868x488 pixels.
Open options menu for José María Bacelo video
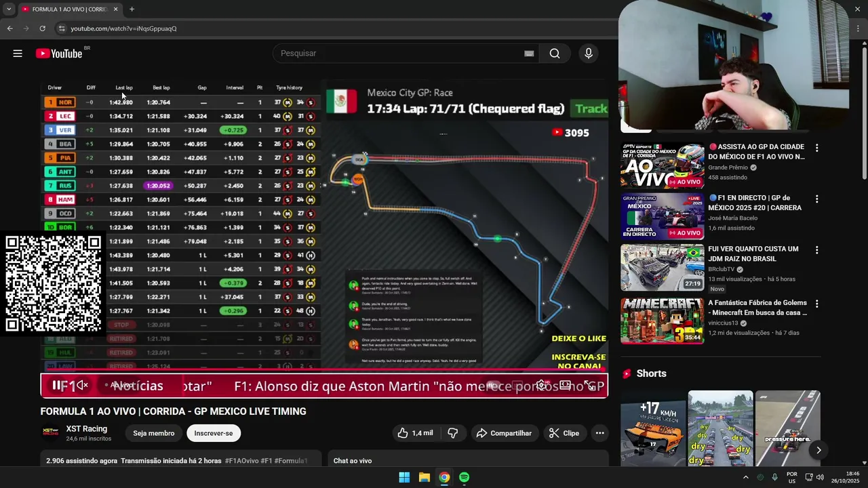816,199
